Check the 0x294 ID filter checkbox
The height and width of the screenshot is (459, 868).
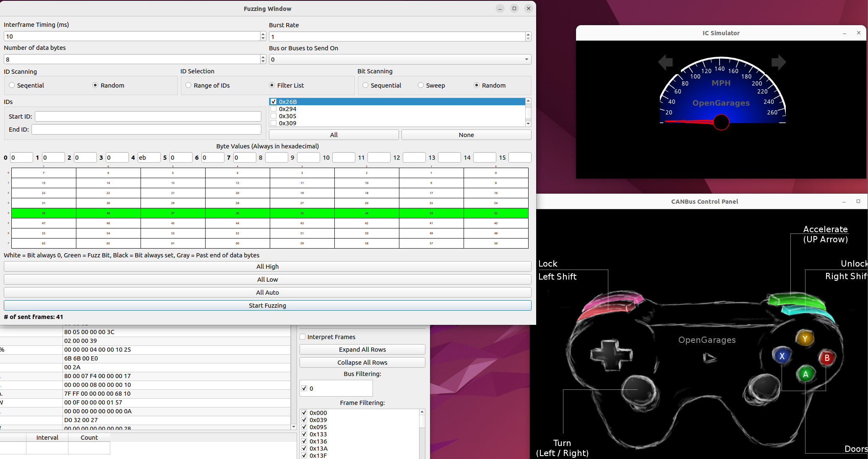(274, 109)
